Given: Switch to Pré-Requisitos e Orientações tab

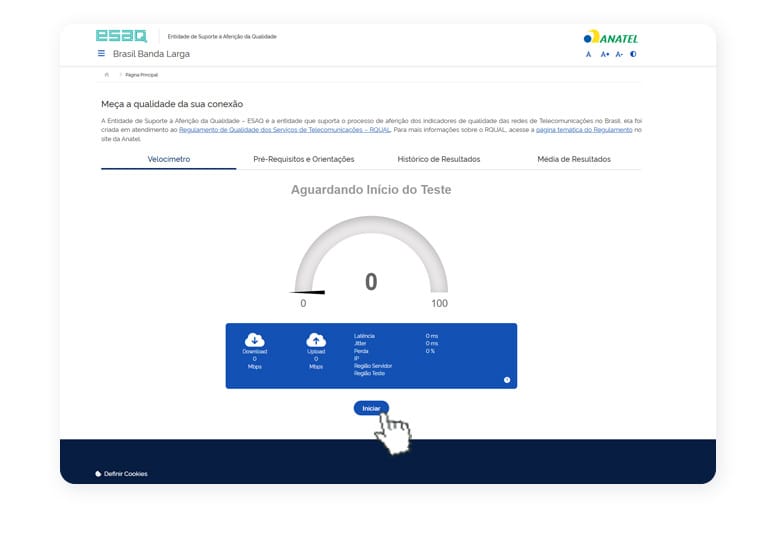Looking at the screenshot, I should [303, 159].
